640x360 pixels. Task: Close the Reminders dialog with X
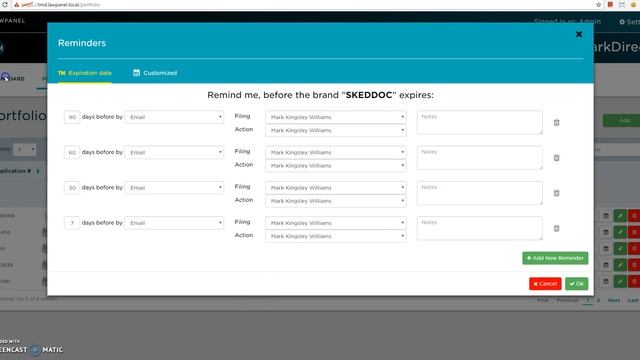click(x=579, y=34)
